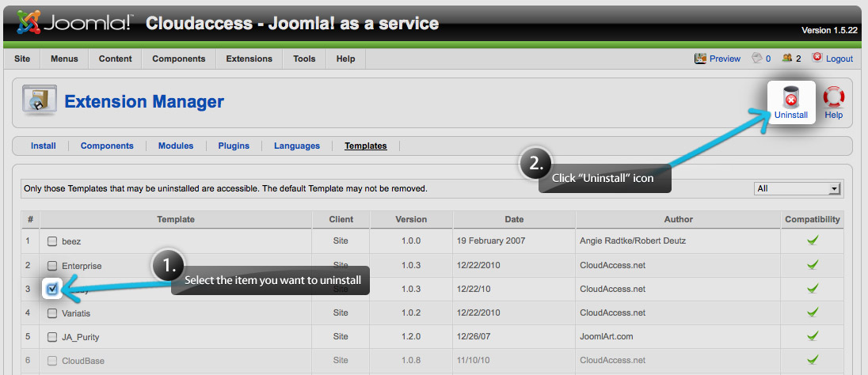Image resolution: width=868 pixels, height=375 pixels.
Task: Click the red Logout icon
Action: (x=817, y=58)
